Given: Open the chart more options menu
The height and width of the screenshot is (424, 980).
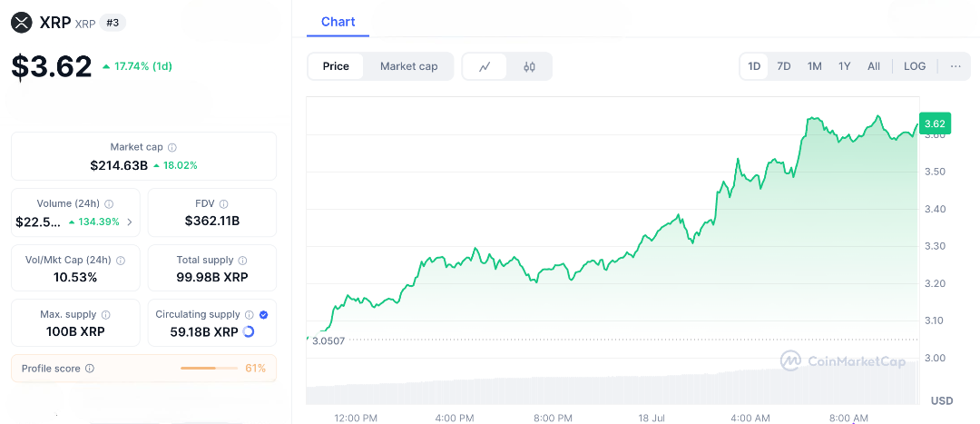Looking at the screenshot, I should [x=955, y=66].
